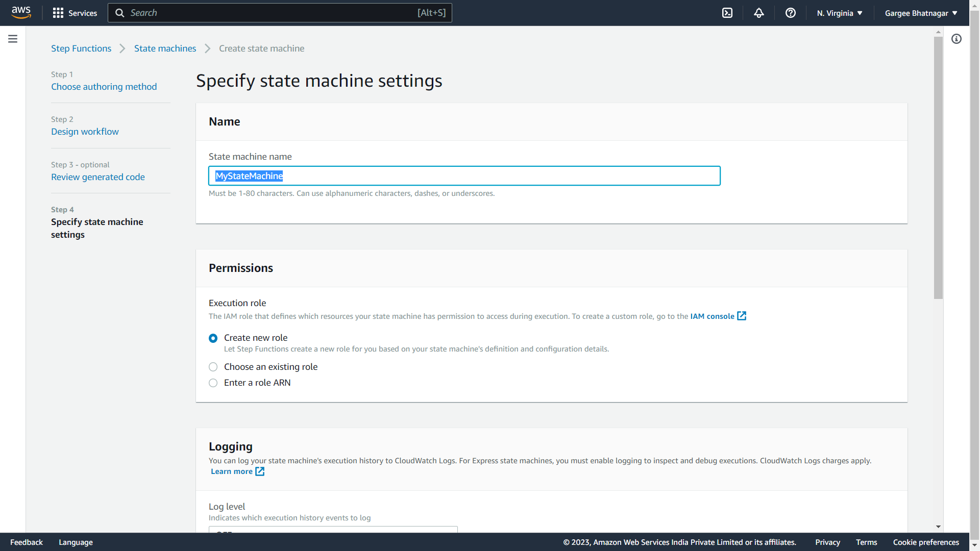Open the N. Virginia region dropdown
This screenshot has height=551, width=980.
[840, 13]
